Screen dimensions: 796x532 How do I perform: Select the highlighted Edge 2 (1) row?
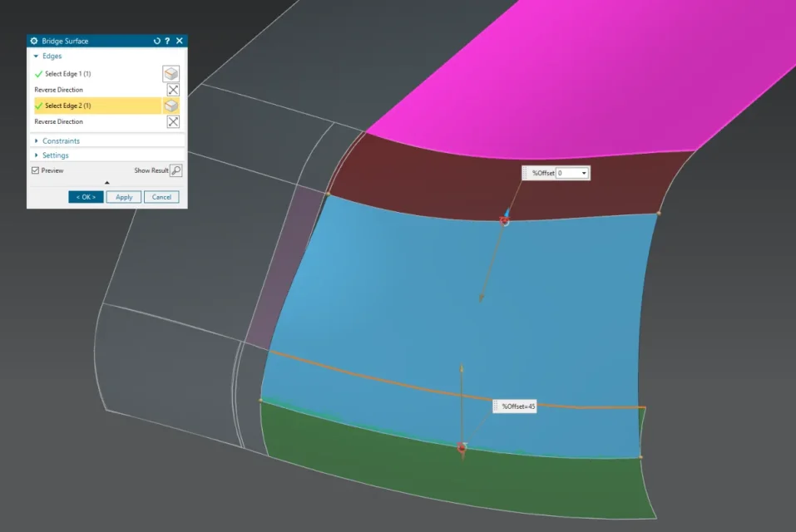[x=97, y=106]
